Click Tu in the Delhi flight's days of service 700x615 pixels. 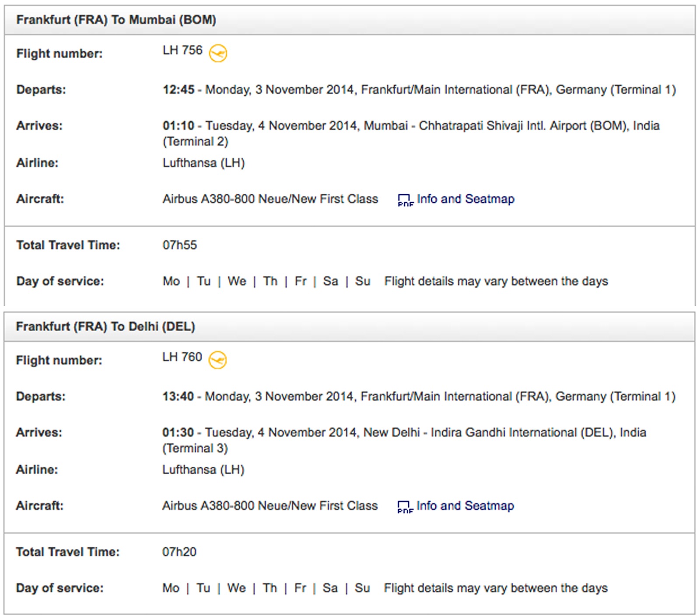click(203, 588)
